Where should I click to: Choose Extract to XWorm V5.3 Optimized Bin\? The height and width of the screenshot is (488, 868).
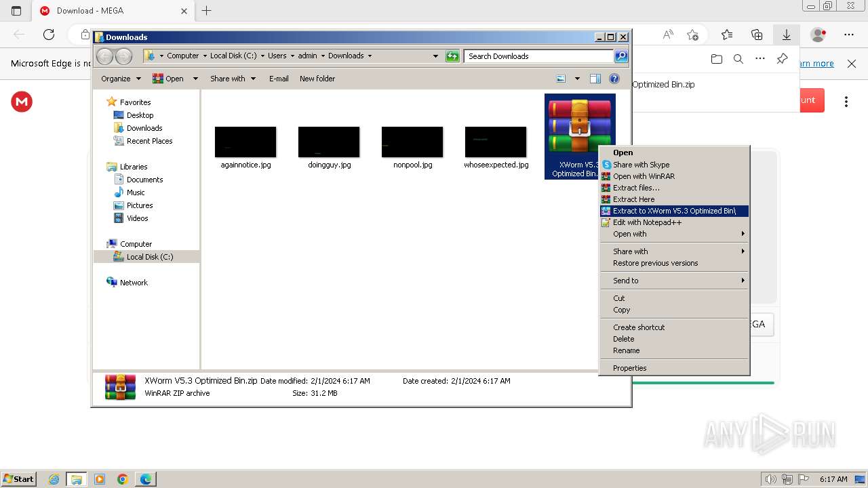tap(675, 211)
